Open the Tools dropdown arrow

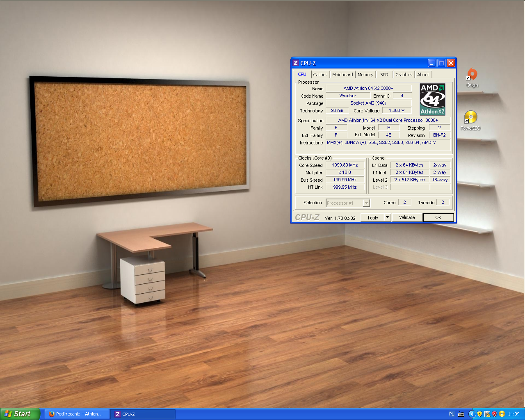(387, 217)
